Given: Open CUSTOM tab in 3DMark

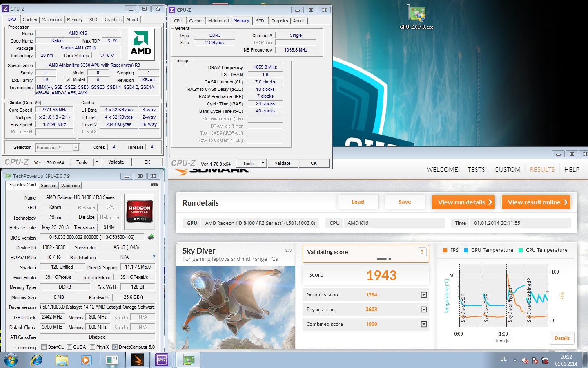Looking at the screenshot, I should click(508, 170).
